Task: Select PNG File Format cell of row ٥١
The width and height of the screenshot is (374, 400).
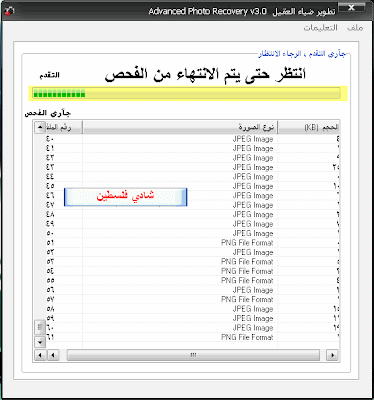Action: (247, 243)
